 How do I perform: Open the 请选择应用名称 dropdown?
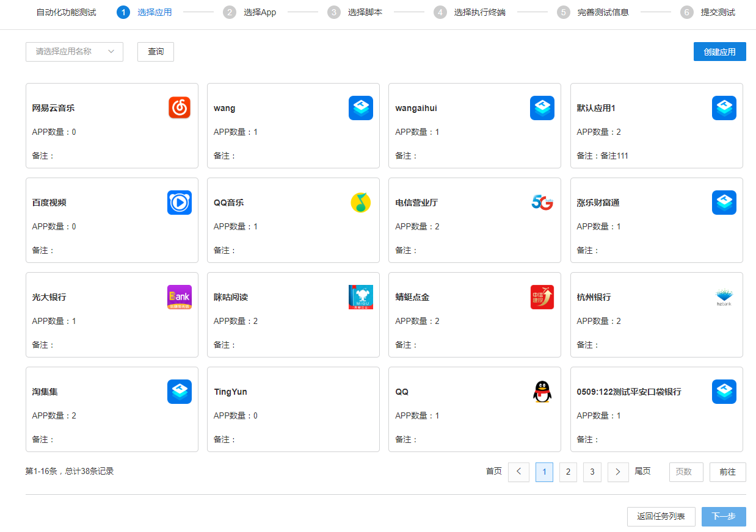[x=75, y=52]
